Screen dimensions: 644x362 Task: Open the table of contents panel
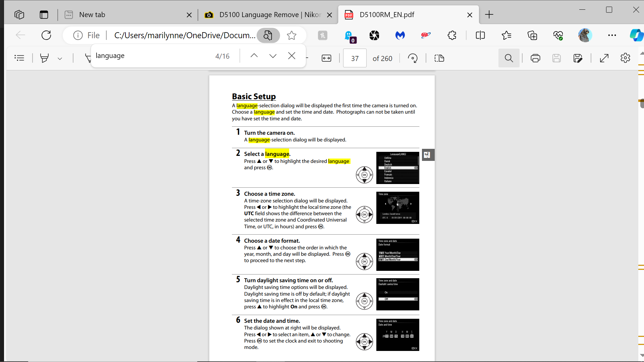(x=19, y=58)
